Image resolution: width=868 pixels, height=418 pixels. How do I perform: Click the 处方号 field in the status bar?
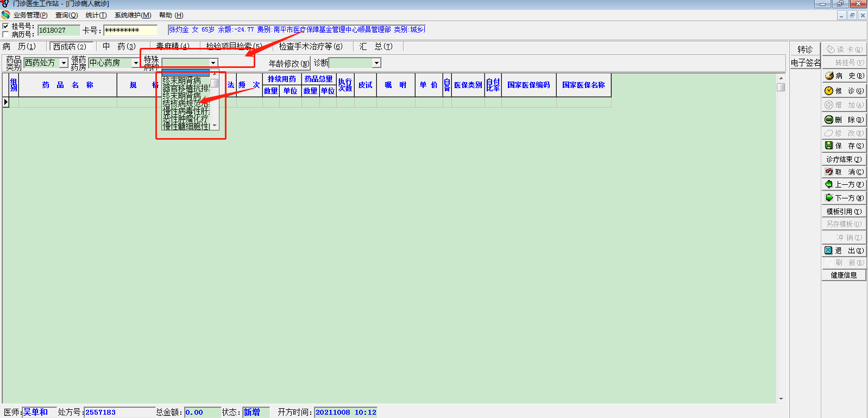[120, 413]
